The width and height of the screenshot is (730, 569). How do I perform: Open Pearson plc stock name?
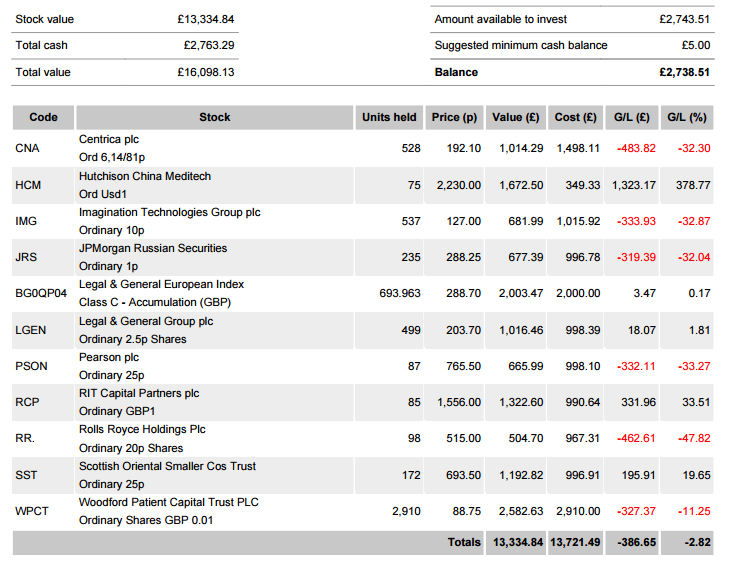(x=109, y=357)
